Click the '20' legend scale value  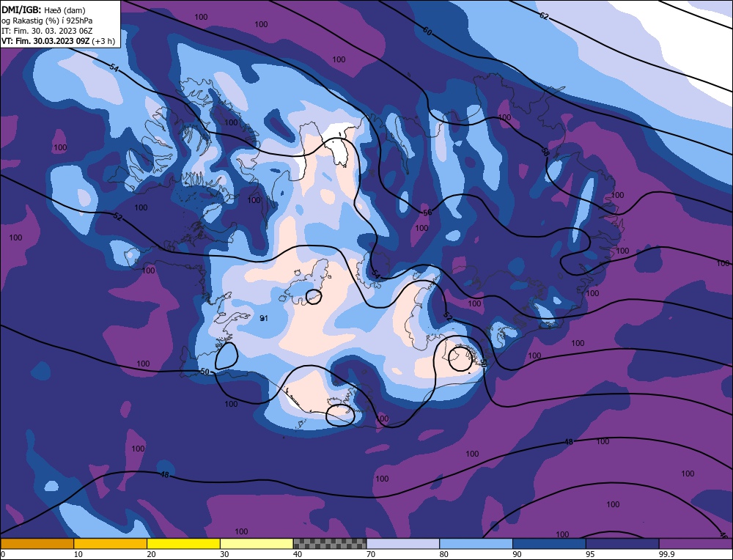(x=152, y=554)
